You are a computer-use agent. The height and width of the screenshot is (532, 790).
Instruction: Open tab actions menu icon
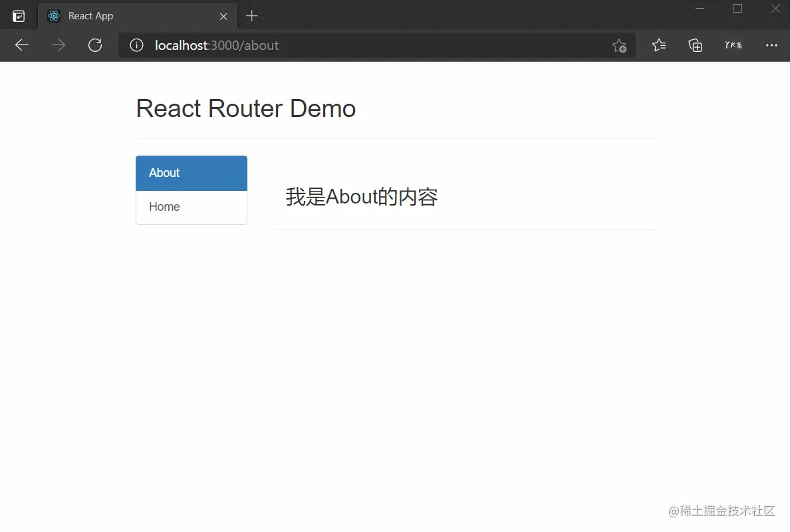coord(19,17)
